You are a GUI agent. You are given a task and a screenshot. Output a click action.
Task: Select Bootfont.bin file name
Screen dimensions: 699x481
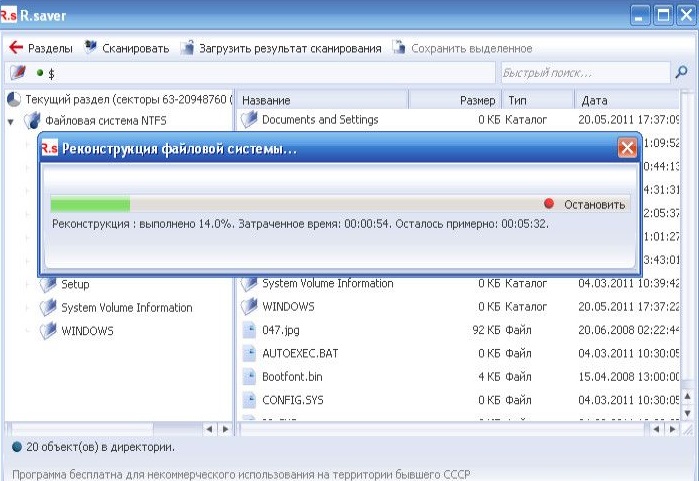click(292, 377)
